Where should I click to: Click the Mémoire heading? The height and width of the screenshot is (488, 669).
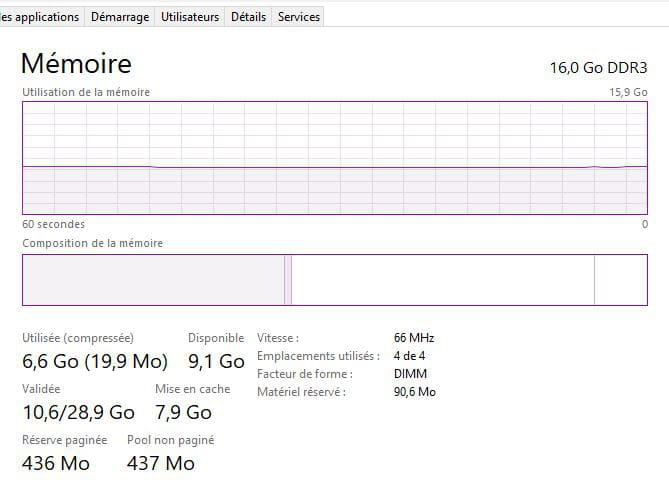[76, 64]
